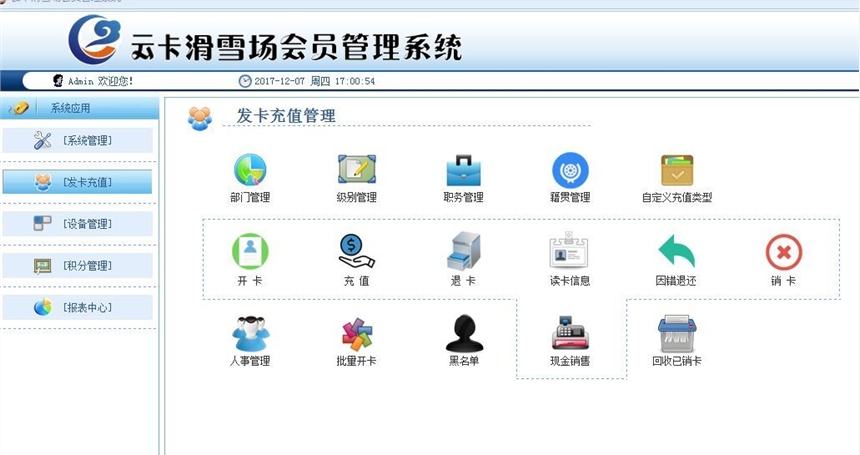Select the 退卡 card return icon

pyautogui.click(x=463, y=252)
